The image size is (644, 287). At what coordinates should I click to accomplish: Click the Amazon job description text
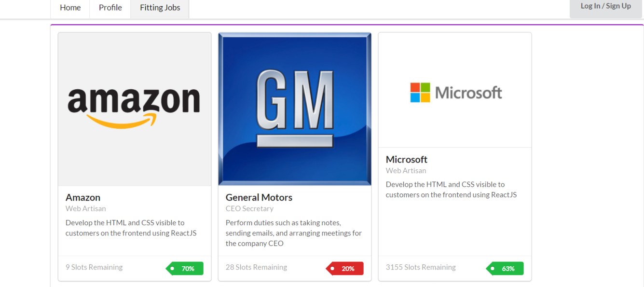131,228
